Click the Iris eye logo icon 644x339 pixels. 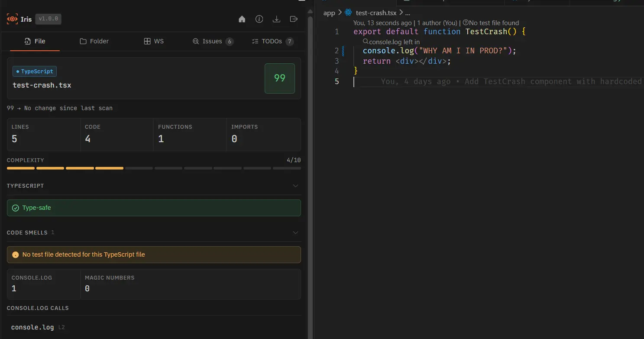tap(12, 19)
